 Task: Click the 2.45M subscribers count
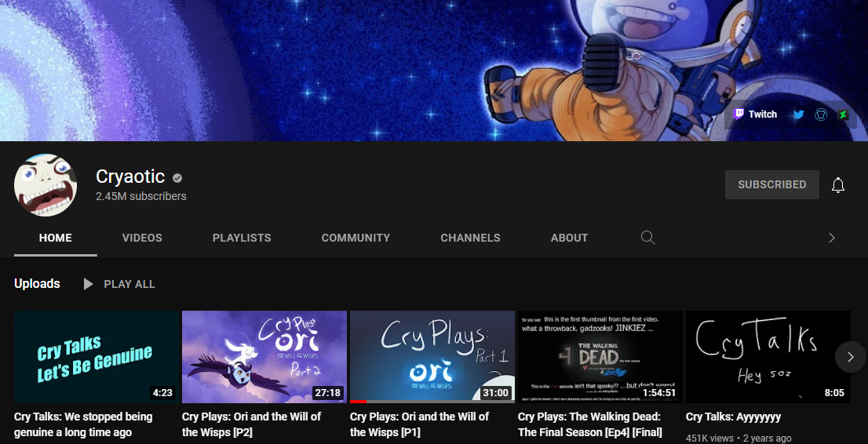pyautogui.click(x=141, y=197)
